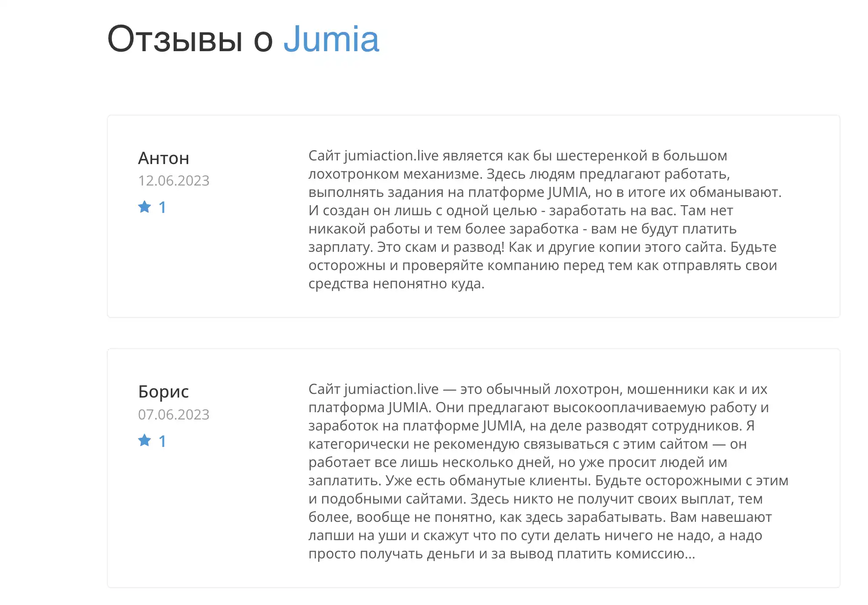Click phrase лохотронком механизме in Антон's review

click(395, 174)
